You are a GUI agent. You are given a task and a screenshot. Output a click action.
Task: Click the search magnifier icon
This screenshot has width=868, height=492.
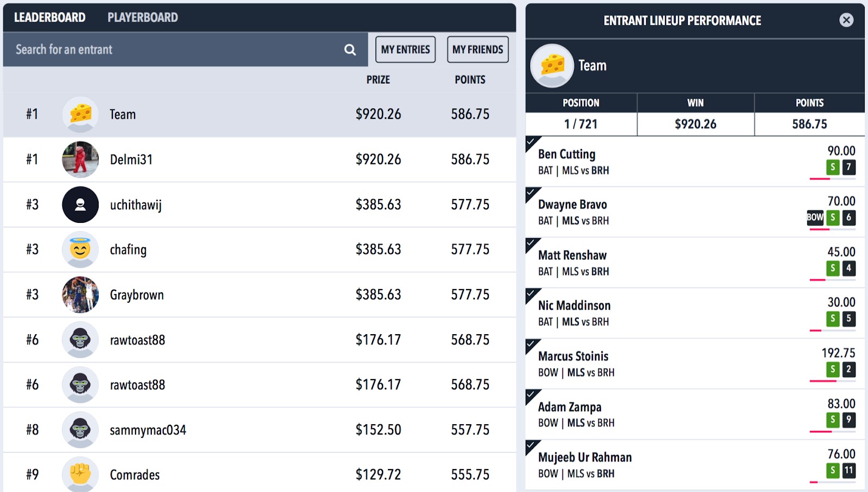click(350, 50)
